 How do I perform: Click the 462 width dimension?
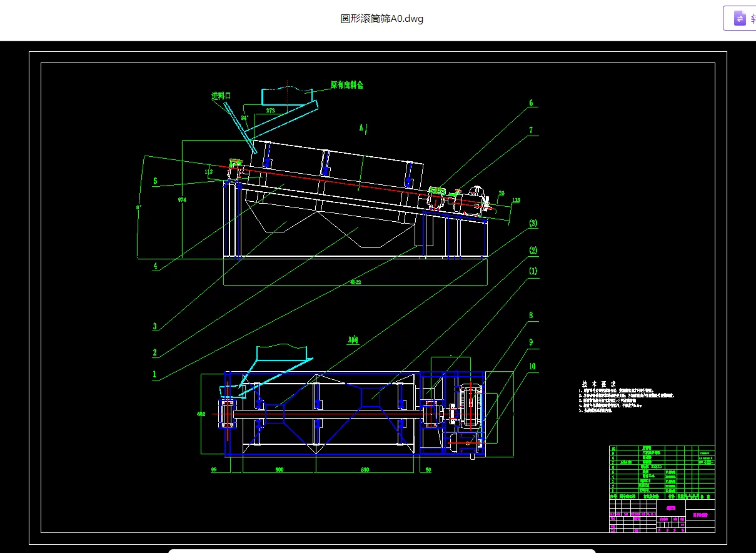coord(201,414)
